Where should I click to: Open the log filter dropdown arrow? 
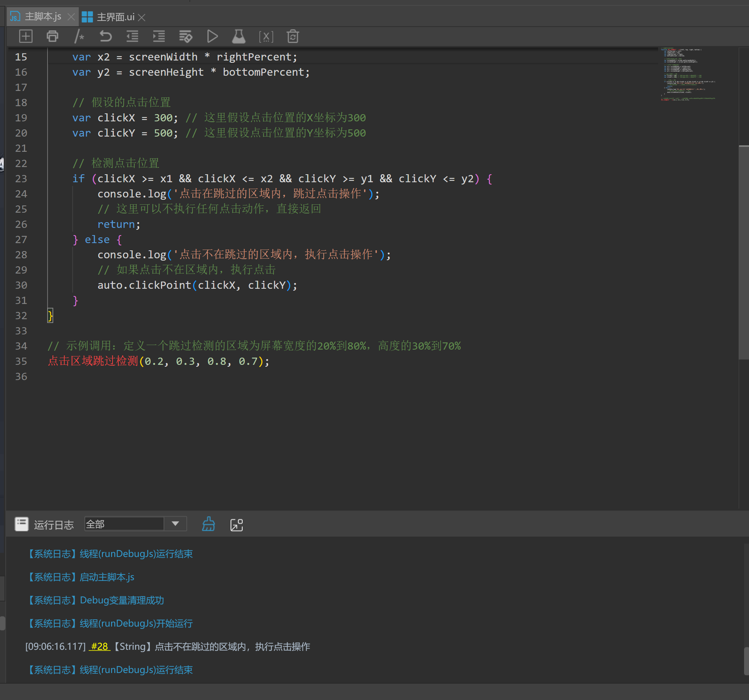coord(175,524)
